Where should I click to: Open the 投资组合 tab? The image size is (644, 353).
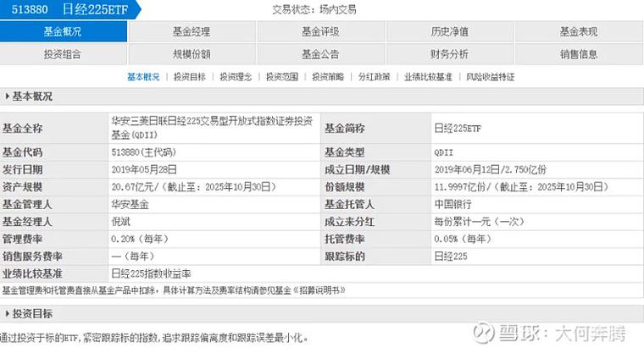(x=64, y=54)
